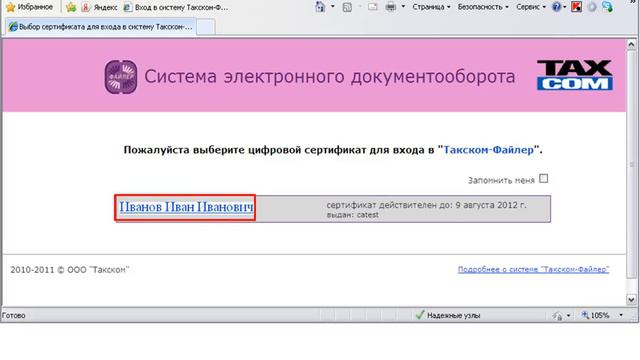This screenshot has width=640, height=360.
Task: Select certificate 'Иванов Иван Иванович'
Action: tap(186, 207)
